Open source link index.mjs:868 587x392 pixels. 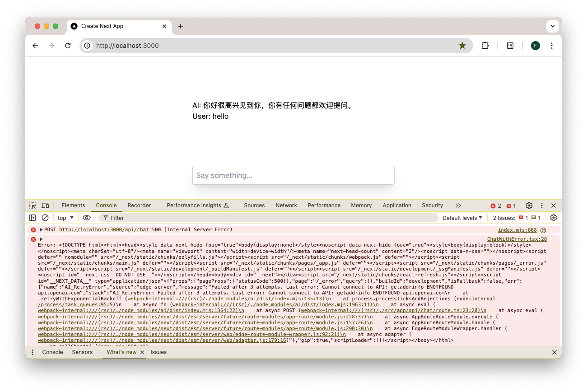click(x=517, y=230)
